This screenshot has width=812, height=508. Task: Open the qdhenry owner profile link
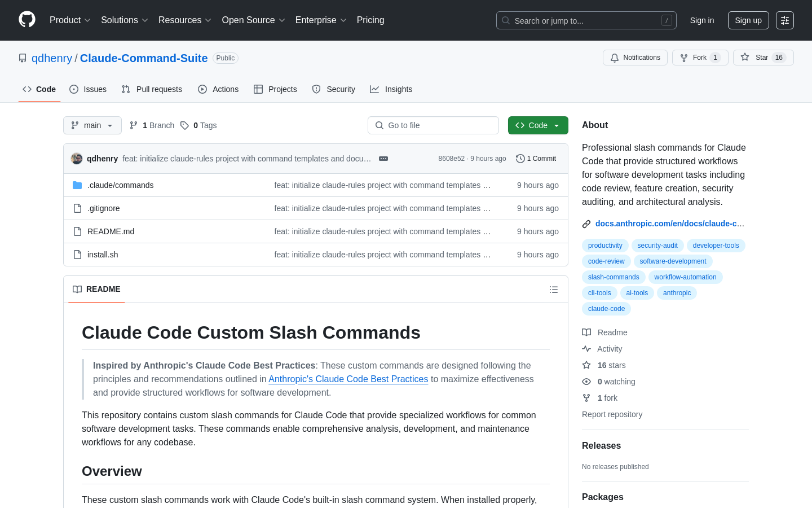(x=52, y=58)
